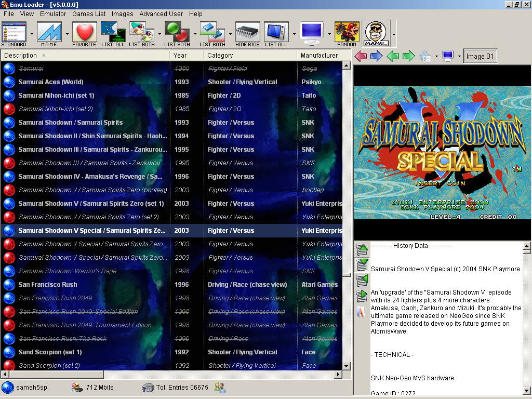Click the font letter A icon
Screen dimensions: 532x399
(x=361, y=312)
